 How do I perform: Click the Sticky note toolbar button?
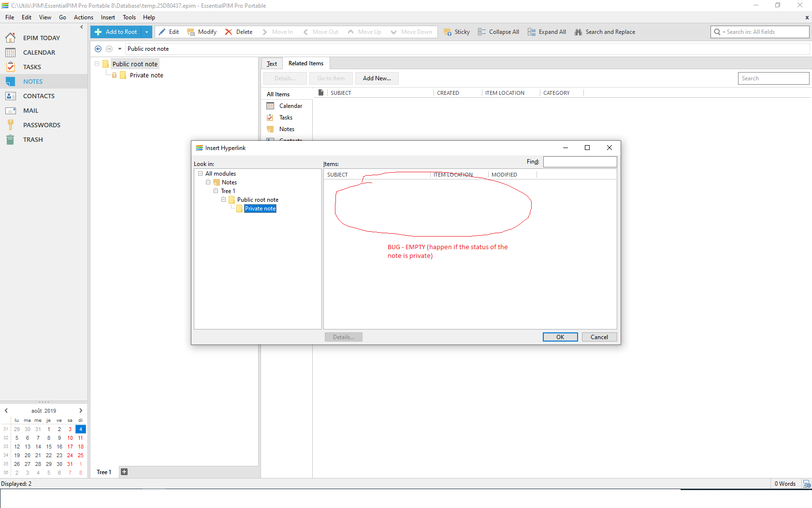coord(457,32)
